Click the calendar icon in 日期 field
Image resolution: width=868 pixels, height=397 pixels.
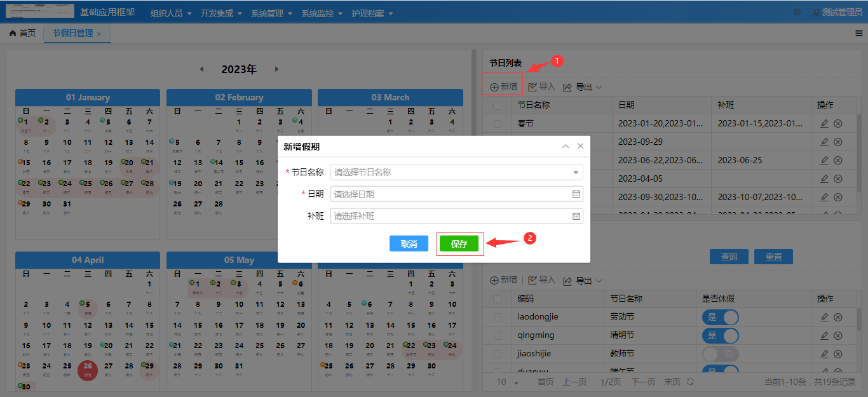[576, 194]
